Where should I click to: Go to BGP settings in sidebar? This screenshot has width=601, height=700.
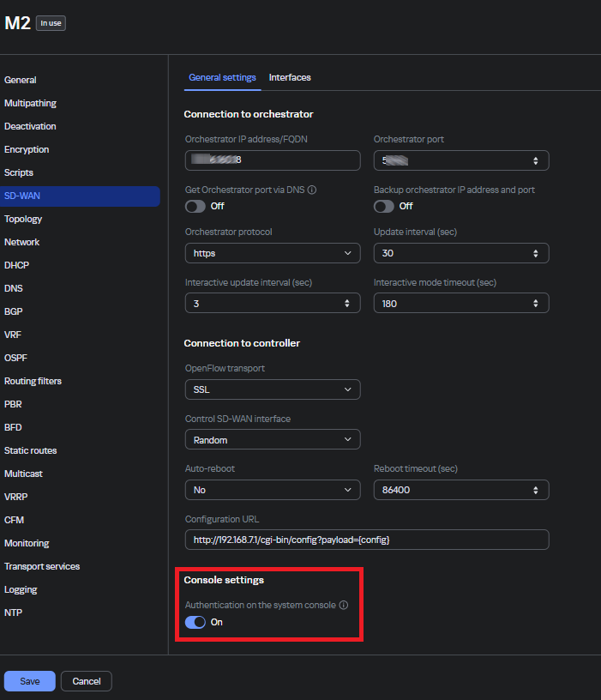pos(14,311)
